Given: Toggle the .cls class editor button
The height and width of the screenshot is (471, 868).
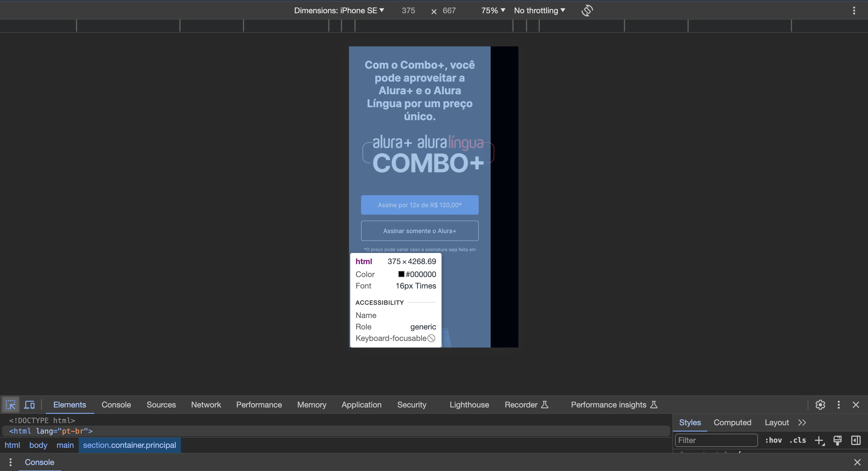Looking at the screenshot, I should tap(797, 440).
